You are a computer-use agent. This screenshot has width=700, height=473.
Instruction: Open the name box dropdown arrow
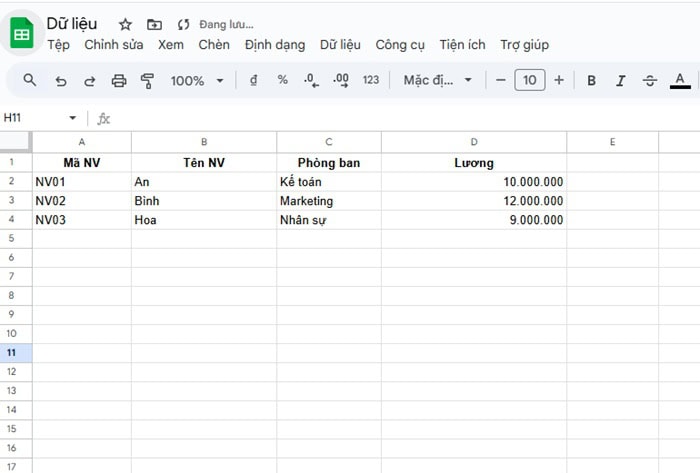click(x=72, y=118)
